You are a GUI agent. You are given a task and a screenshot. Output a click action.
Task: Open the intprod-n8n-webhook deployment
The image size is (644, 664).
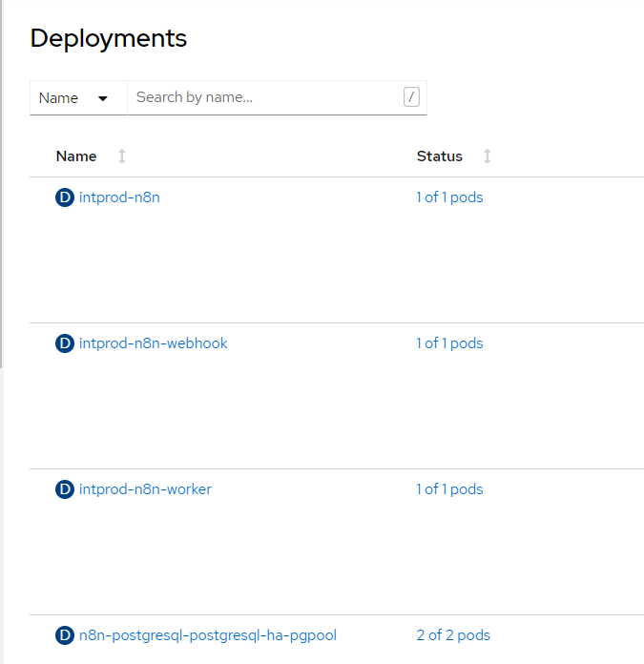(153, 343)
